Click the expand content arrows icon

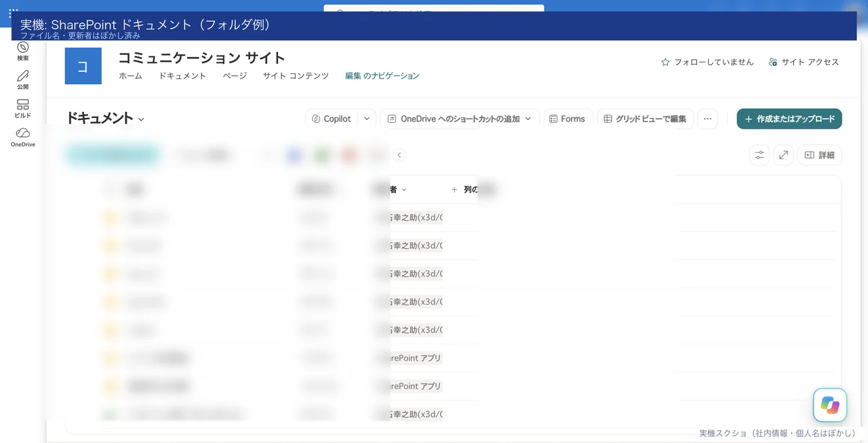[783, 155]
